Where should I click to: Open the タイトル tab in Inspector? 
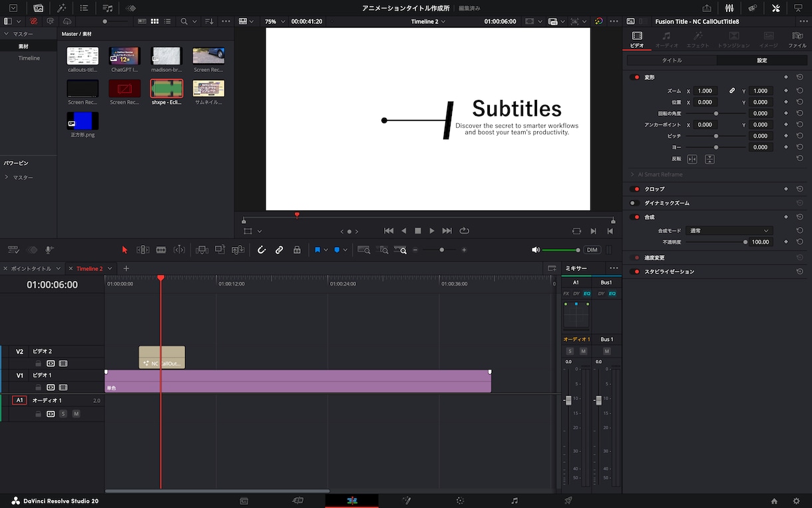pyautogui.click(x=672, y=61)
